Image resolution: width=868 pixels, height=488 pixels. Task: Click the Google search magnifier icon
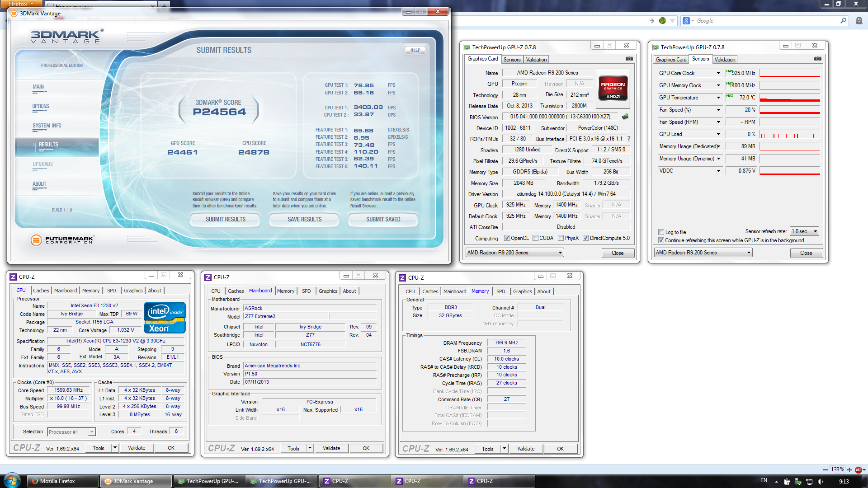(843, 21)
